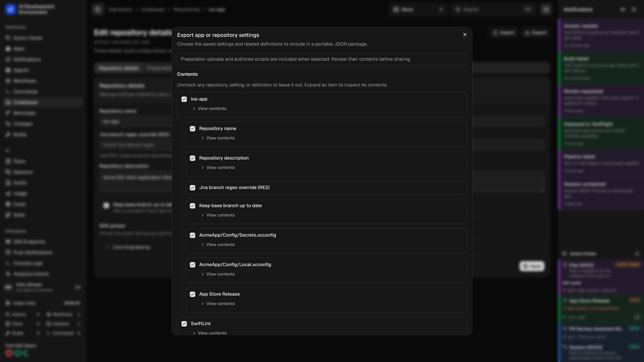Click the 'App Store Release' label
The height and width of the screenshot is (362, 644).
pos(219,294)
